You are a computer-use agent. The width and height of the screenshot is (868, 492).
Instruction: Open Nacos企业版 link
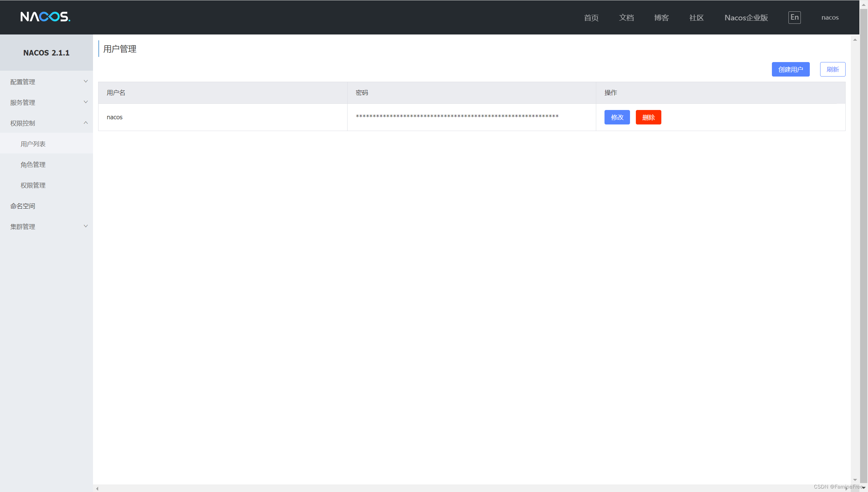click(746, 18)
